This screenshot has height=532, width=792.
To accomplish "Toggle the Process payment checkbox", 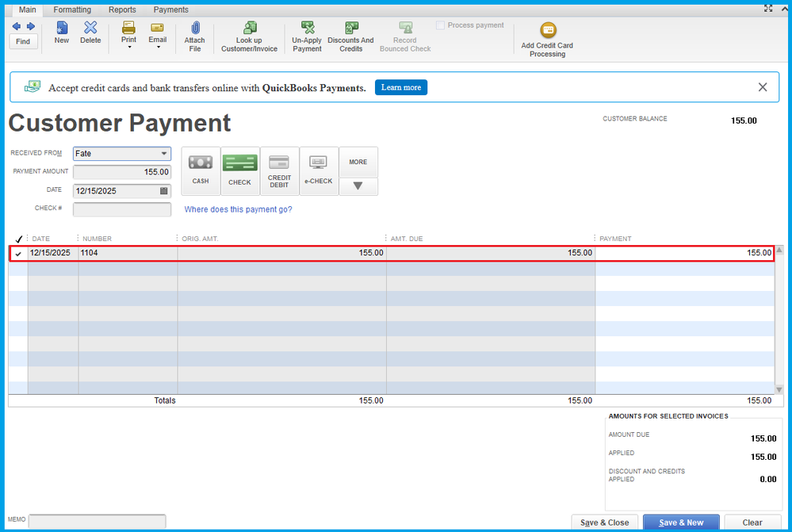I will 441,25.
